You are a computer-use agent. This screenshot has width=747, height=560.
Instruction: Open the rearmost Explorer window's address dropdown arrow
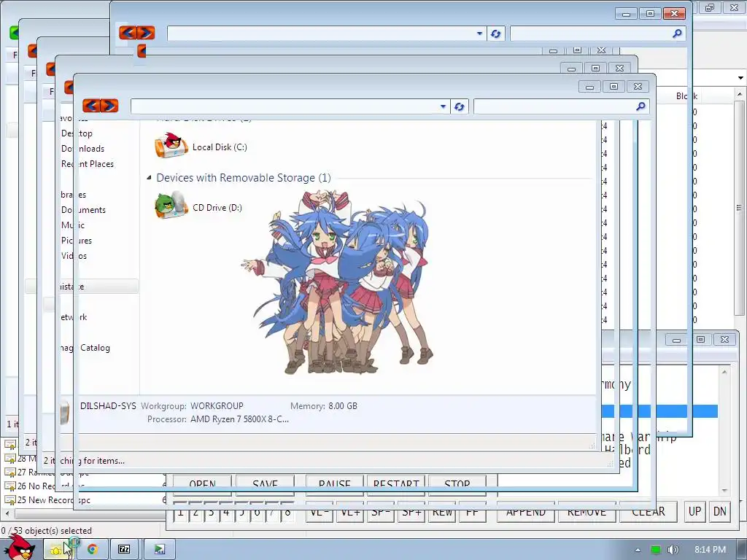480,34
